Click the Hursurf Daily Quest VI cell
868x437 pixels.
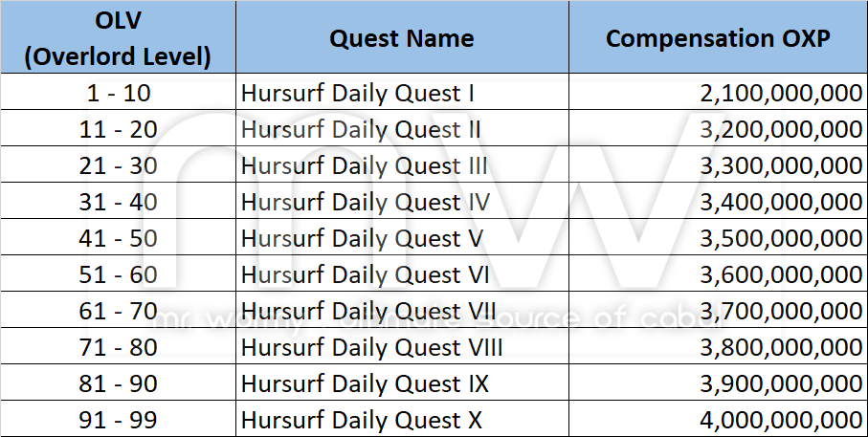366,275
